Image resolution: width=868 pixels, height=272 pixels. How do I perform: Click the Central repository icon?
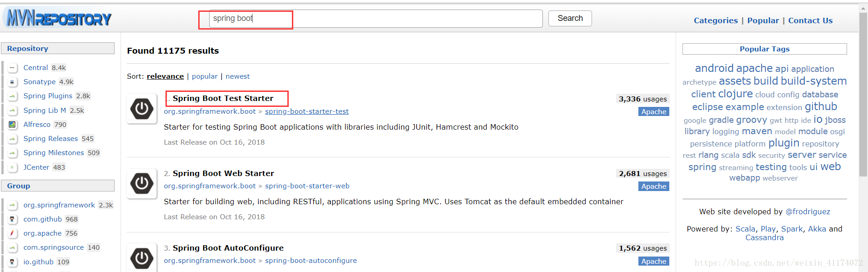click(12, 68)
